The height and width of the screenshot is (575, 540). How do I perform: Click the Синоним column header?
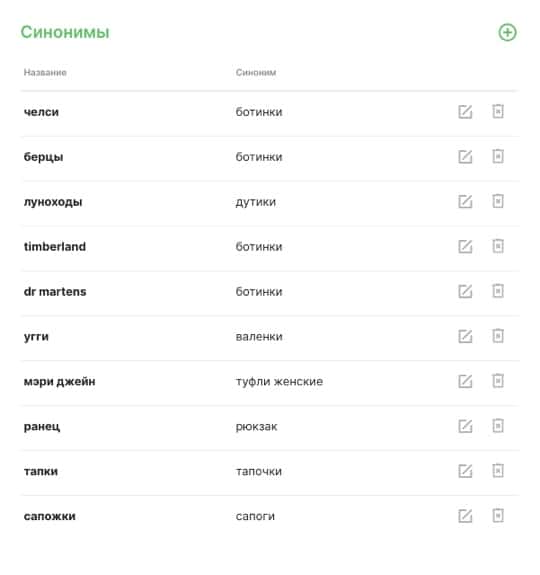pos(256,72)
